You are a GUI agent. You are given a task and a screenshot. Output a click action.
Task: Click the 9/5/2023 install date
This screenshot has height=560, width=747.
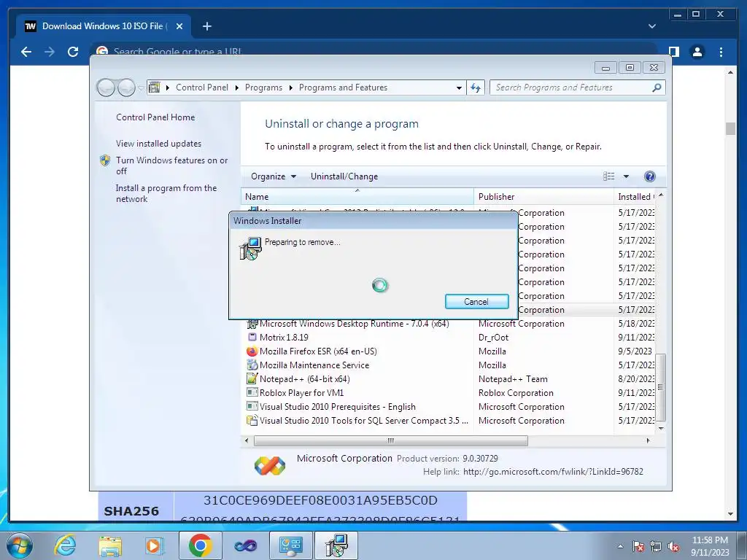pos(635,351)
